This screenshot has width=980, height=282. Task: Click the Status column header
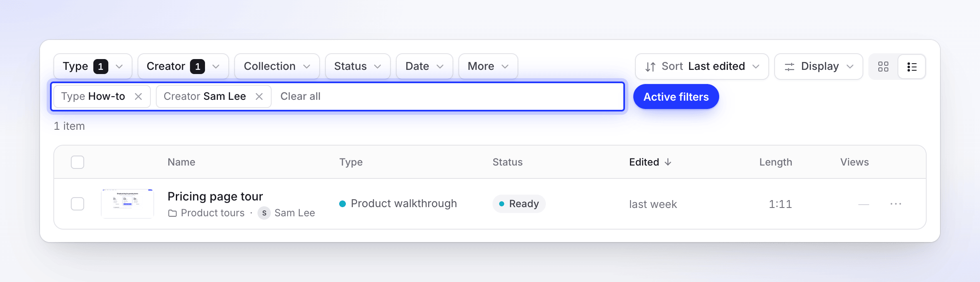coord(507,162)
